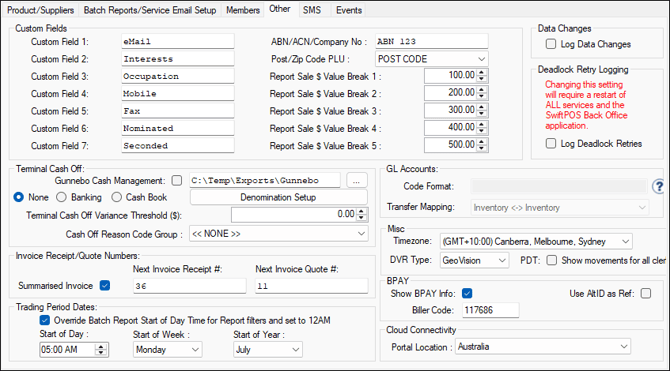Viewport: 670px width, 371px height.
Task: Expand the Cash Off Reason Code Group dropdown
Action: [x=361, y=234]
